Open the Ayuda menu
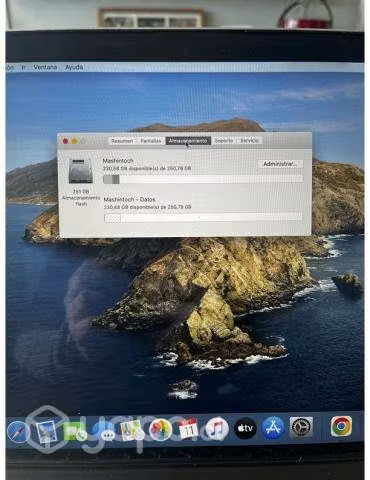The image size is (370, 480). pyautogui.click(x=74, y=67)
